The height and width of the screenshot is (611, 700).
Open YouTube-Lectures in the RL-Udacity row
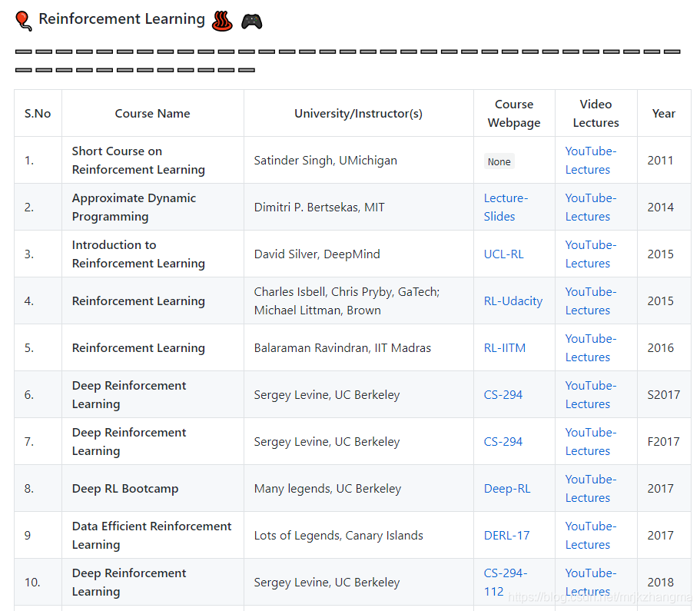click(591, 301)
